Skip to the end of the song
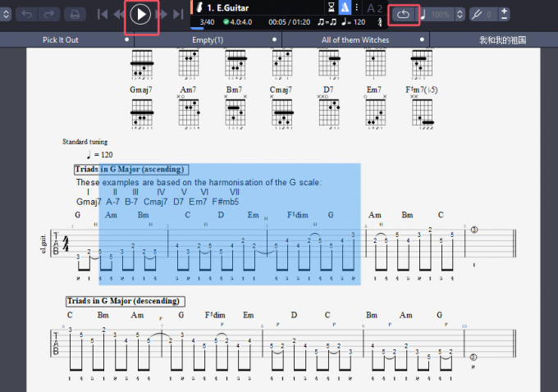Screen dimensions: 558x392 click(x=179, y=14)
